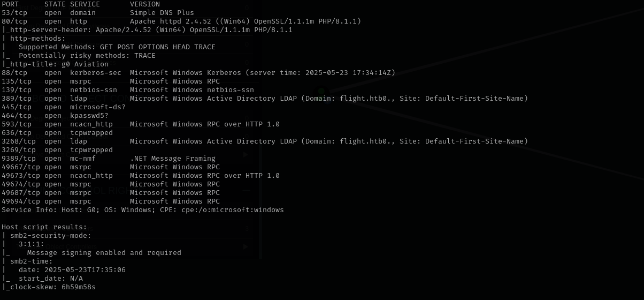The image size is (644, 300).
Task: Click the PORT column header text
Action: coord(10,4)
